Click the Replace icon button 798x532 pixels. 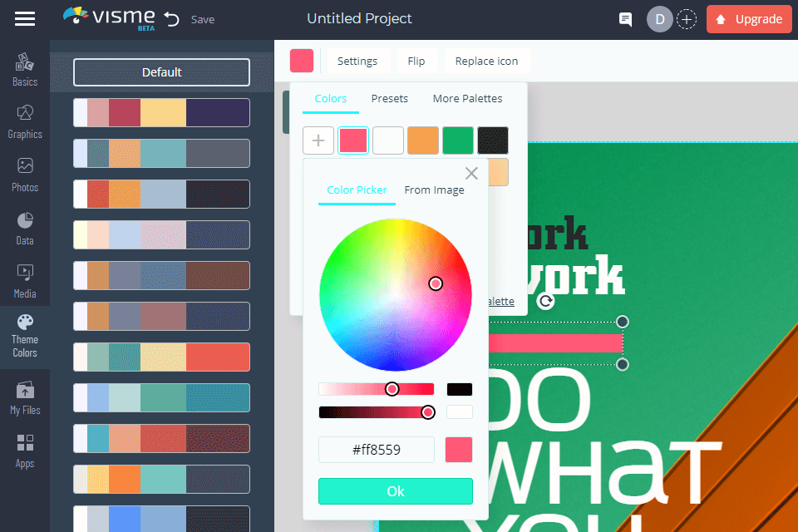(486, 61)
